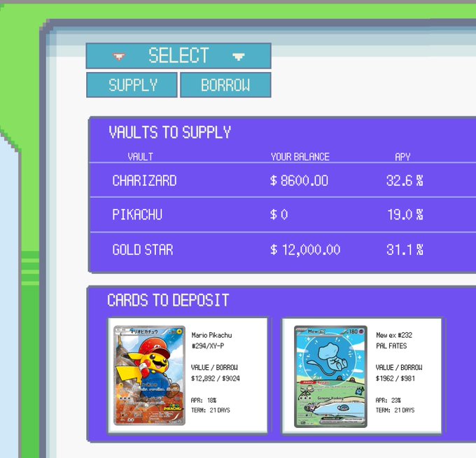Click Mario Pikachu APR: 18% text
This screenshot has height=458, width=476.
[x=204, y=401]
